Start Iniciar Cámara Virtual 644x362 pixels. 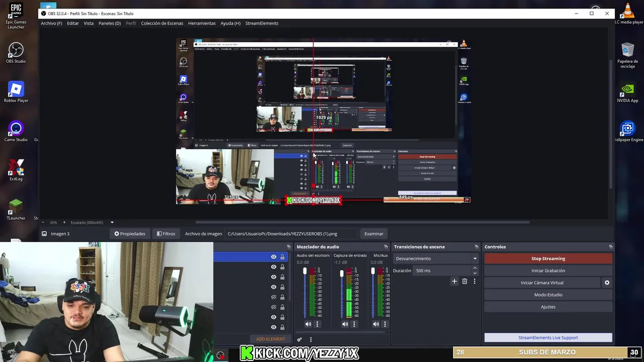tap(542, 283)
